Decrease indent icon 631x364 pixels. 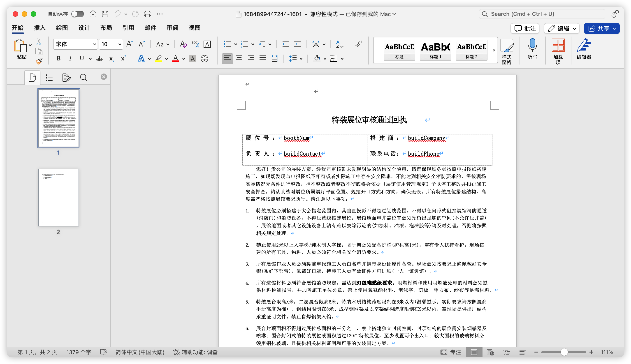pos(285,44)
